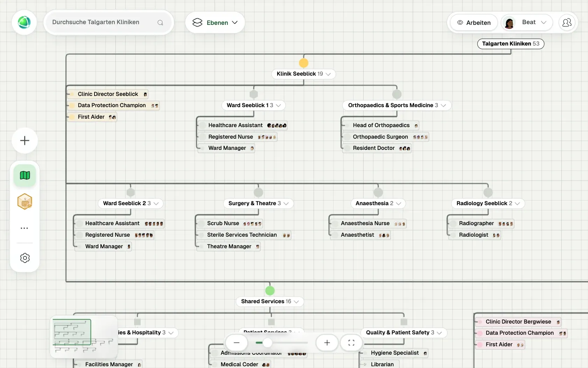Click the Talgarten Kliniken 53 root node
588x368 pixels.
point(511,44)
